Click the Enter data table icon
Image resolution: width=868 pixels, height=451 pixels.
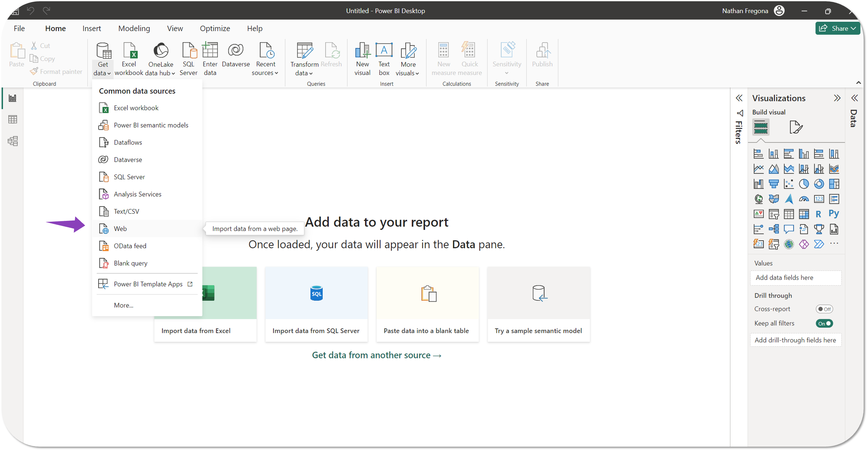point(210,51)
